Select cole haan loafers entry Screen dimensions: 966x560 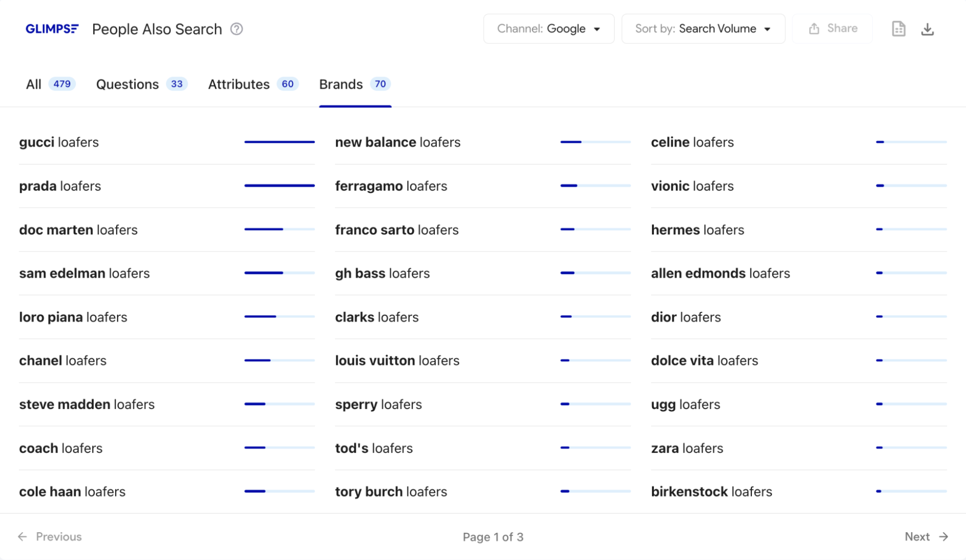point(167,492)
